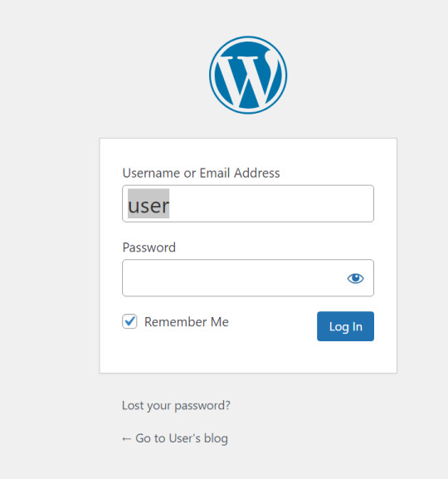
Task: Click the word blog in the bottom link
Action: click(x=216, y=438)
